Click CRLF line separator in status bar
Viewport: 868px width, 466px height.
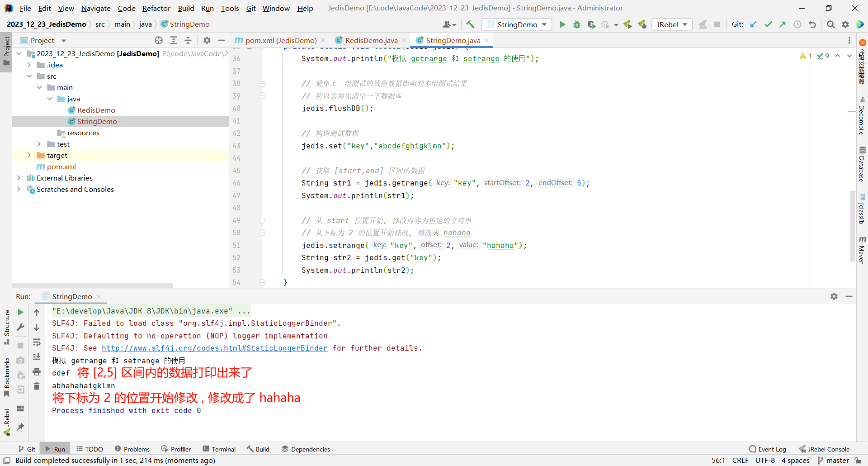pyautogui.click(x=740, y=460)
